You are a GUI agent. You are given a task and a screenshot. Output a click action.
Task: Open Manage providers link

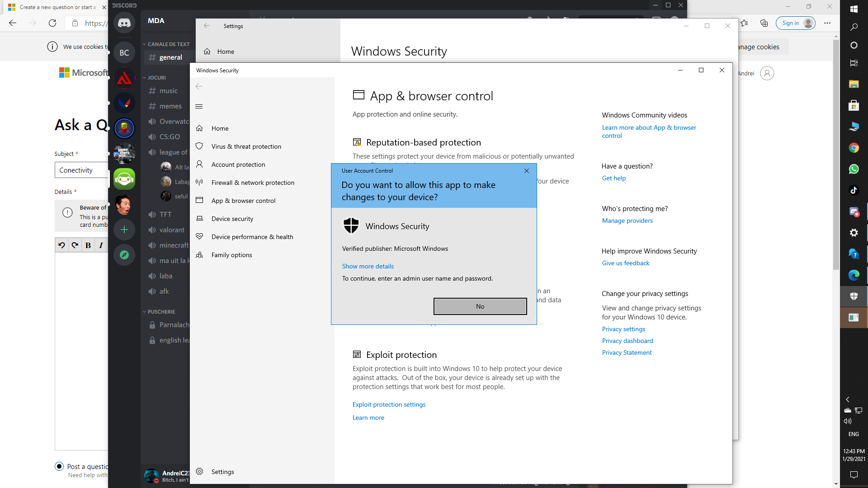(x=627, y=221)
